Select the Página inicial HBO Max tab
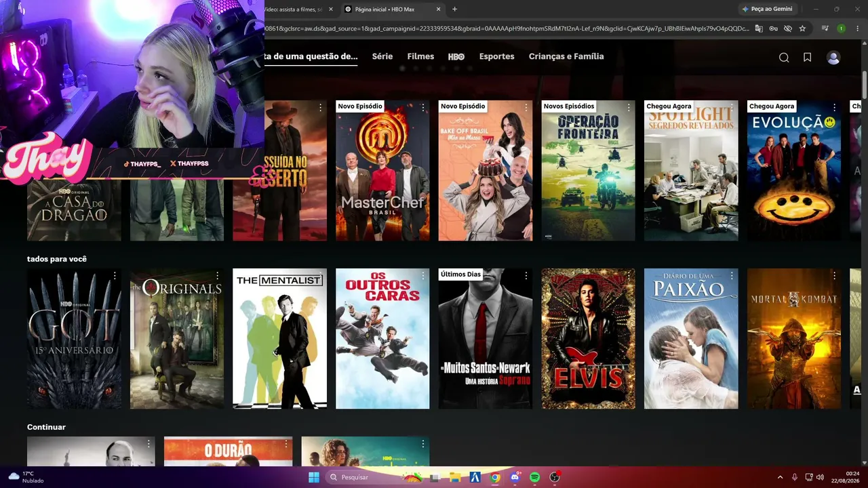Viewport: 868px width, 488px height. [393, 9]
